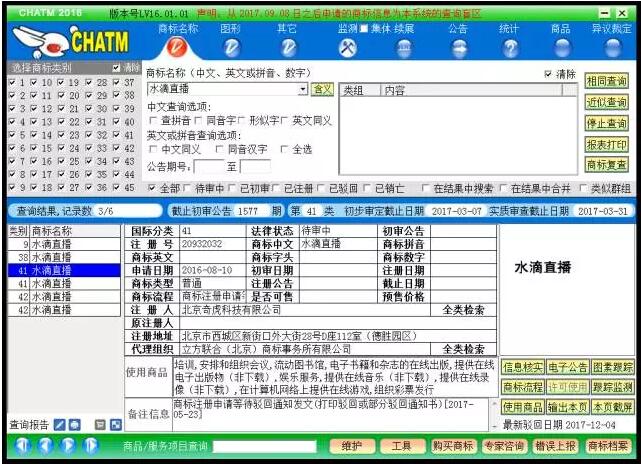Go to previous record navigation arrow
The image size is (641, 465).
pos(45,445)
